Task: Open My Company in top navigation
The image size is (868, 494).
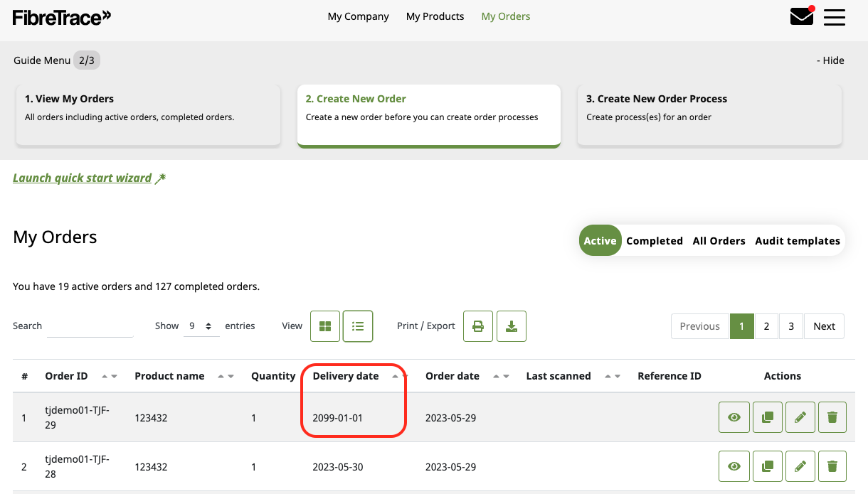Action: click(358, 16)
